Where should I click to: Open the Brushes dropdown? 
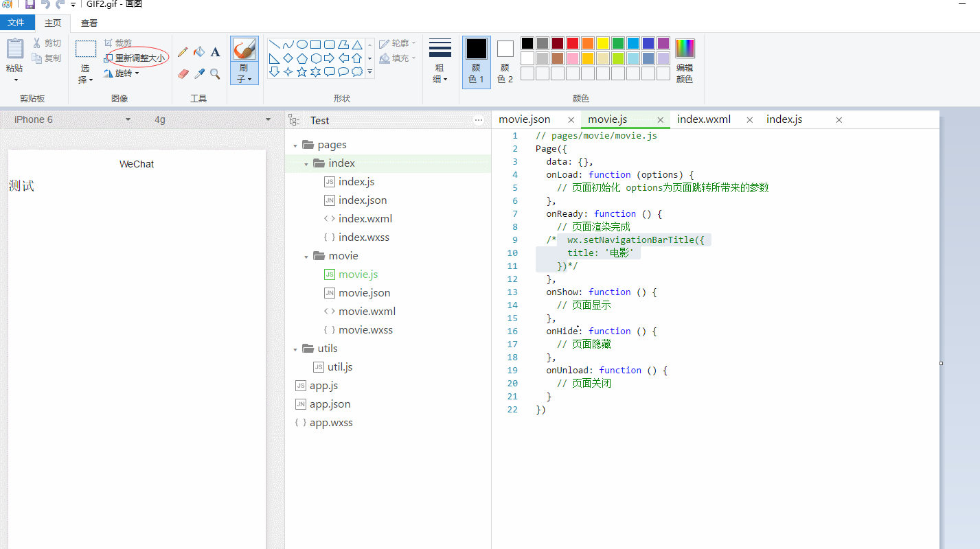coord(244,74)
